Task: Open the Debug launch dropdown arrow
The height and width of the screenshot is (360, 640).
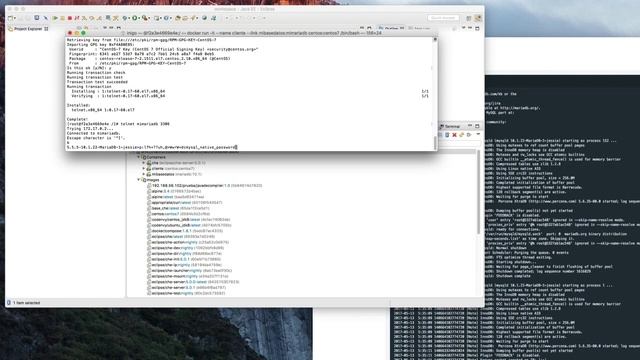Action: coord(129,18)
